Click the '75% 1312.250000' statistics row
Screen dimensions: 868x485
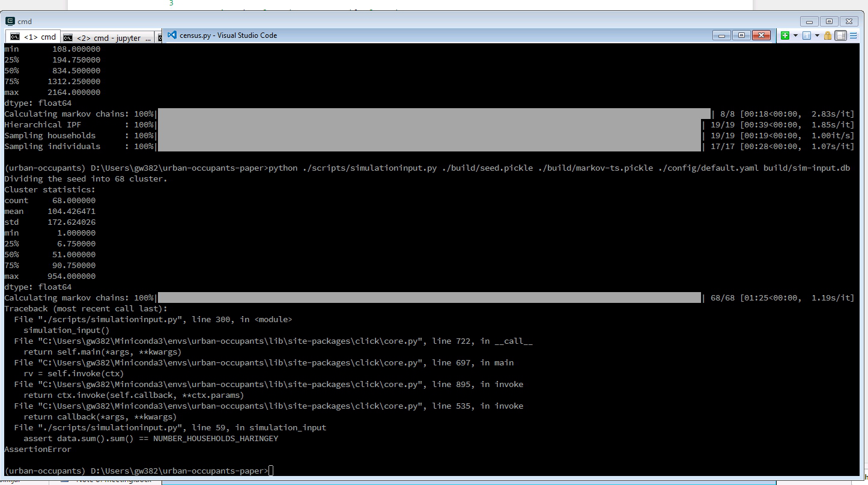[x=52, y=82]
